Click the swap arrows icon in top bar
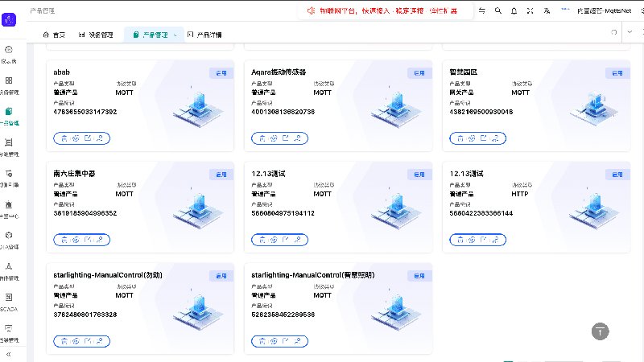The width and height of the screenshot is (644, 362). click(x=481, y=10)
